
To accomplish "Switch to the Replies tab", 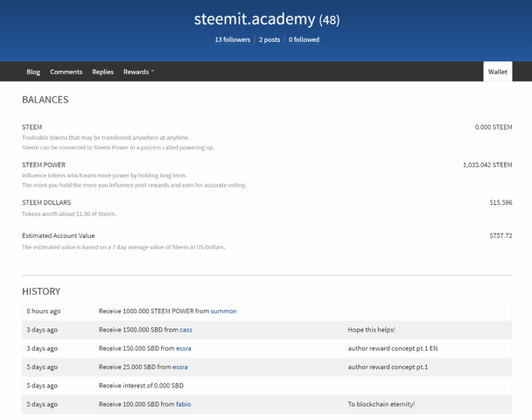I will pos(102,72).
